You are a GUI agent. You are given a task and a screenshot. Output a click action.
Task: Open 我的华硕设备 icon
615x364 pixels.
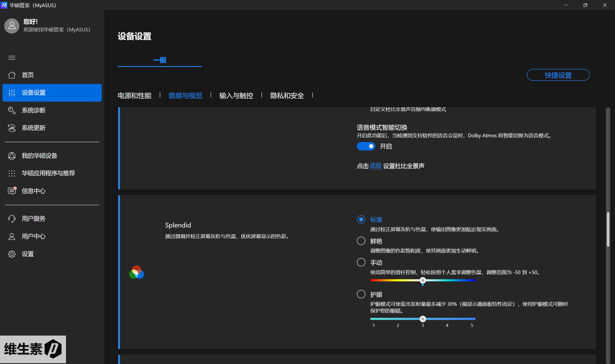pos(12,156)
